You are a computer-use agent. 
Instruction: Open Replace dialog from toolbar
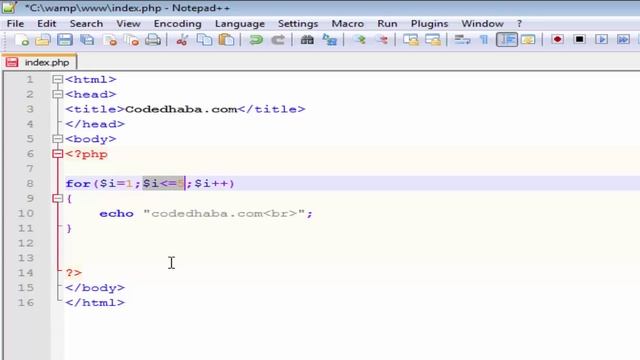329,40
